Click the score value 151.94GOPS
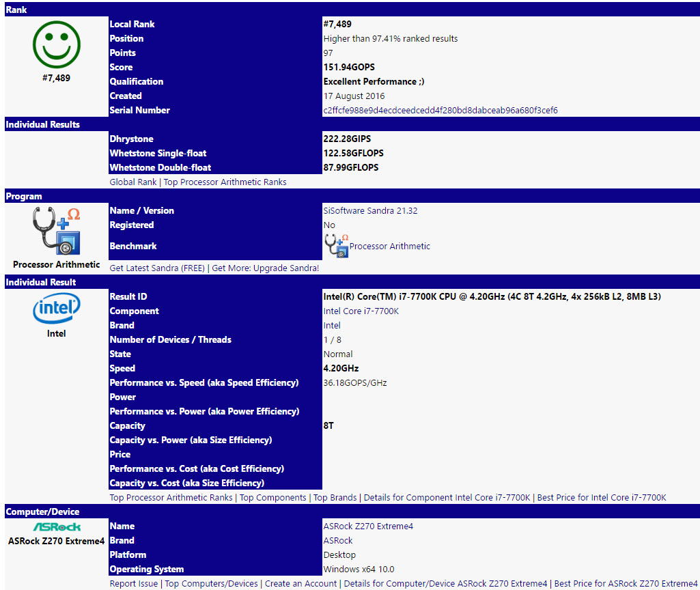The height and width of the screenshot is (590, 700). (349, 68)
